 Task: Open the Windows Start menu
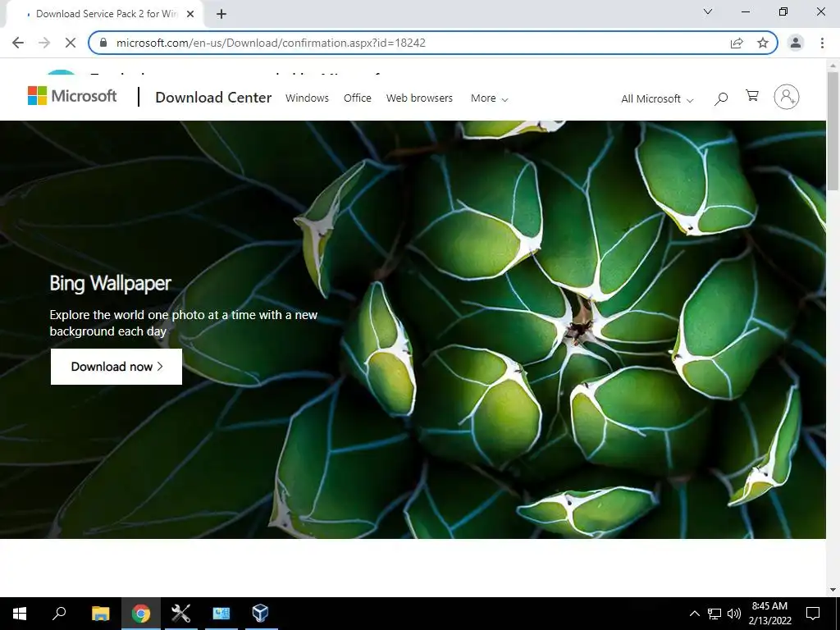(20, 614)
